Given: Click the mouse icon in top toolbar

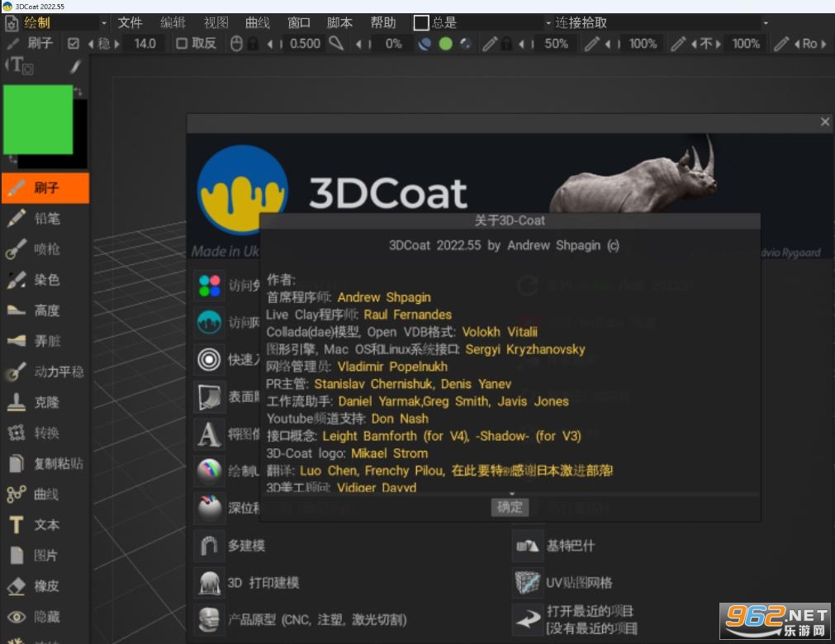Looking at the screenshot, I should 236,44.
